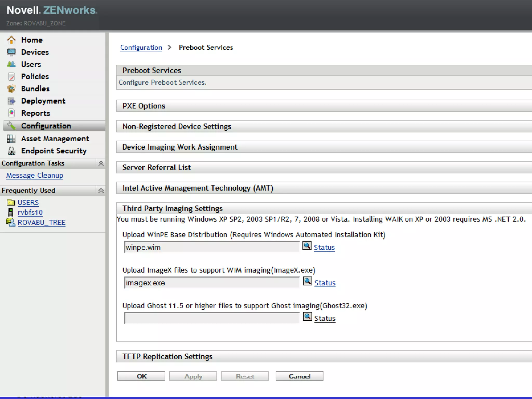View Status of ImageX upload
532x399 pixels.
pos(325,283)
